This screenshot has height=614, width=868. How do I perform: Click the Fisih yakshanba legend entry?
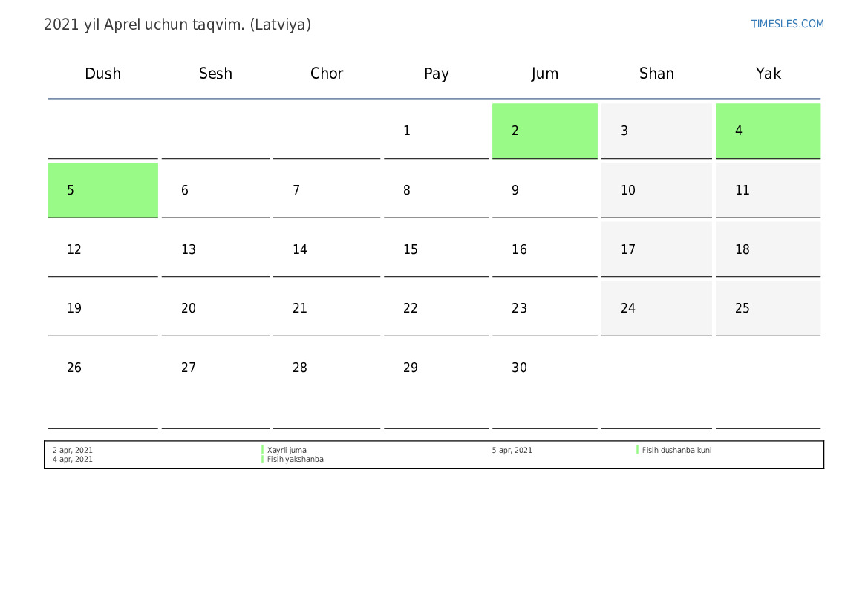tap(295, 459)
